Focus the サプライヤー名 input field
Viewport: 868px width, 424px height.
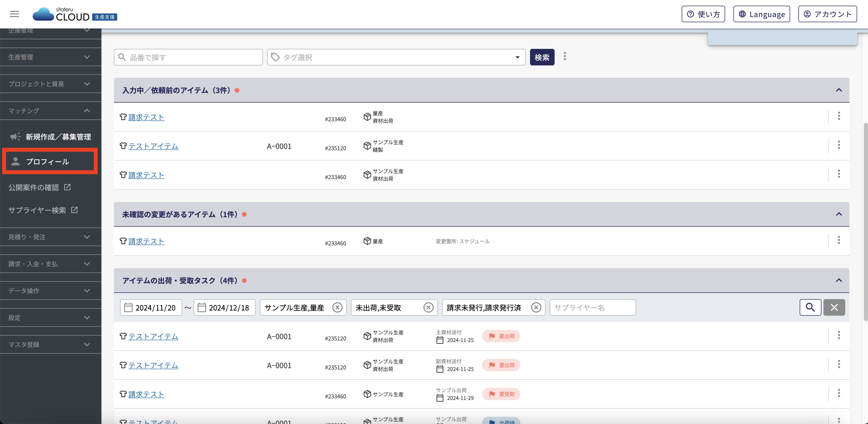pos(593,308)
